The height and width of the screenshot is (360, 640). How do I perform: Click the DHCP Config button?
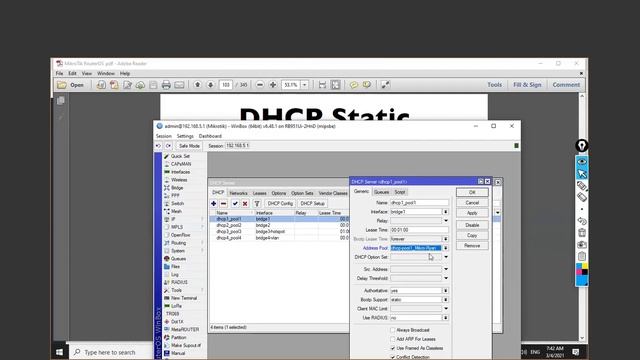click(x=280, y=203)
